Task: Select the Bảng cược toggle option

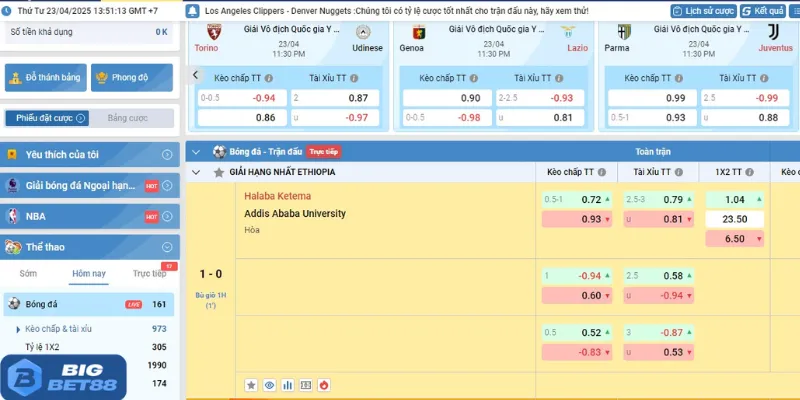Action: point(128,118)
